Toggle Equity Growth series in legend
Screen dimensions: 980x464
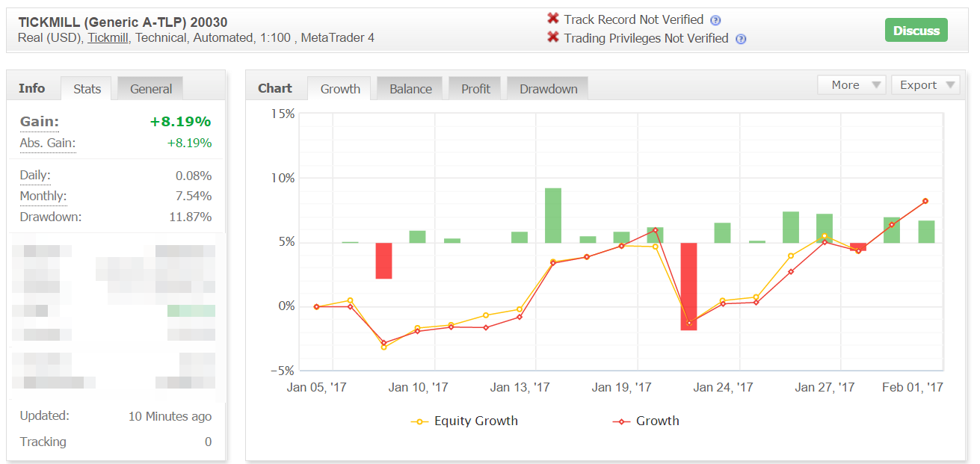[465, 421]
